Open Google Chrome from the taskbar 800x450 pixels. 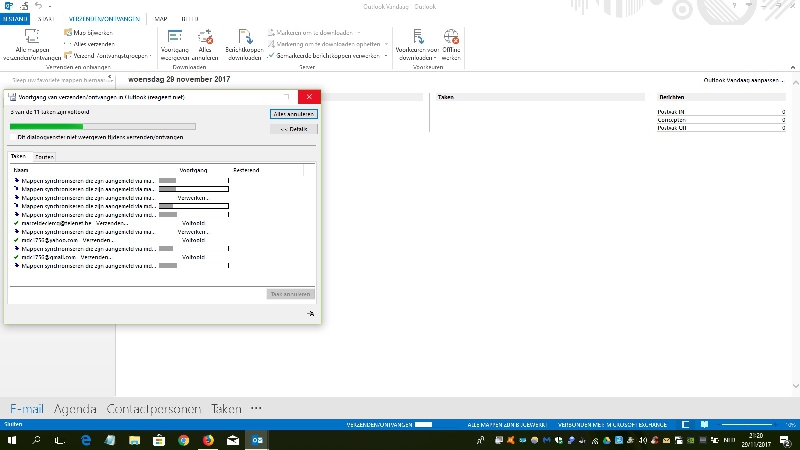tap(183, 440)
